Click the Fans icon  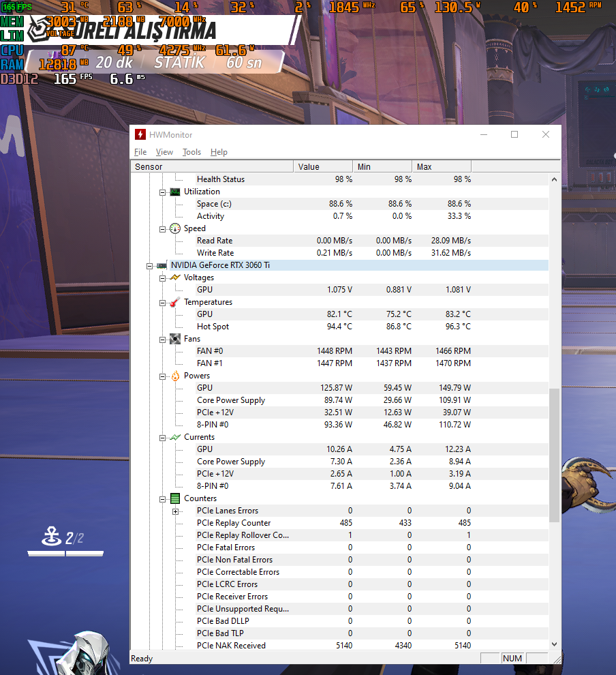point(174,339)
